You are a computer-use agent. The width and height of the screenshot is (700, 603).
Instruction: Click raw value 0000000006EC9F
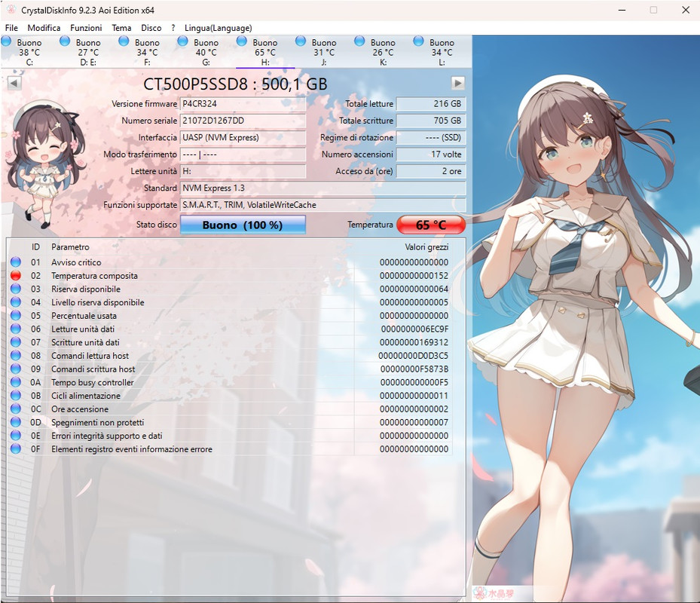coord(414,329)
